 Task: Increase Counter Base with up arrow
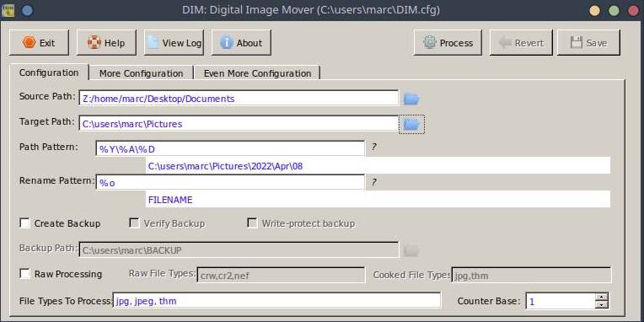click(x=601, y=298)
